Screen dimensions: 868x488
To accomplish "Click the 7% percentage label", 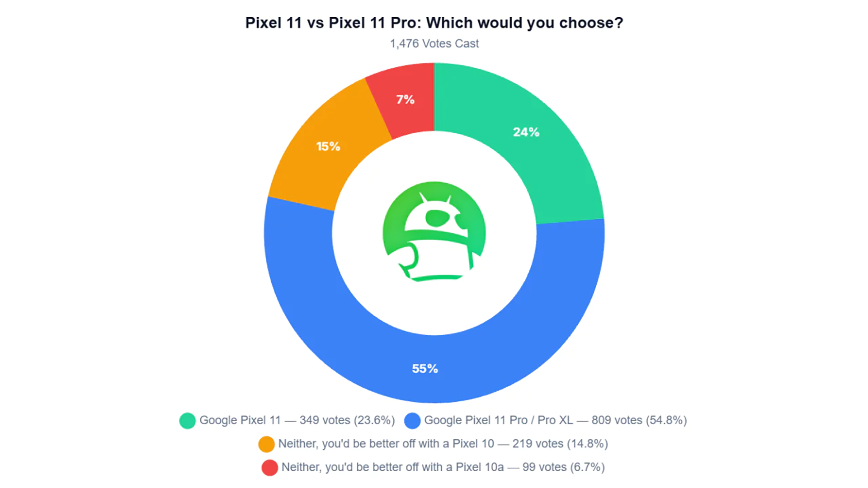I will (x=406, y=99).
